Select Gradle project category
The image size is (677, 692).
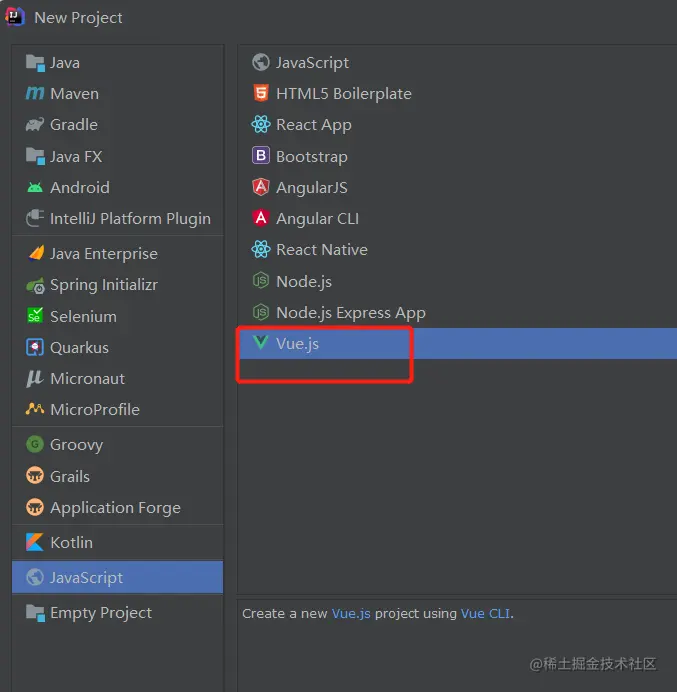click(x=117, y=124)
